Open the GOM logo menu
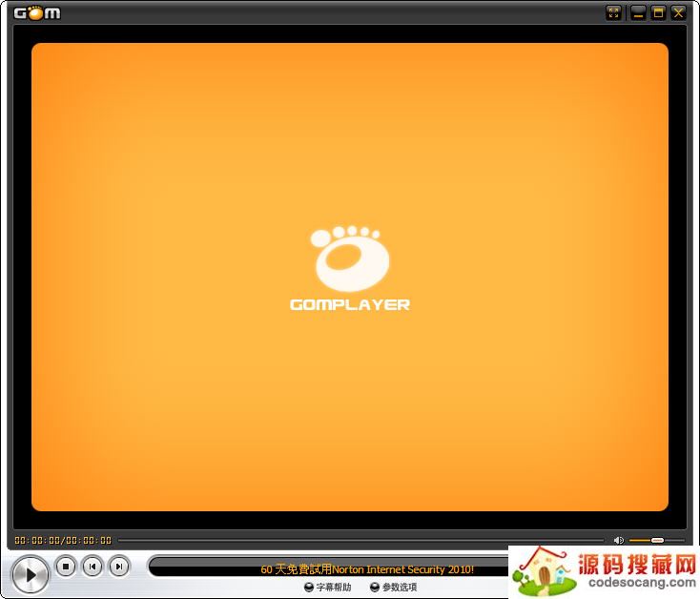700x599 pixels. pos(36,12)
